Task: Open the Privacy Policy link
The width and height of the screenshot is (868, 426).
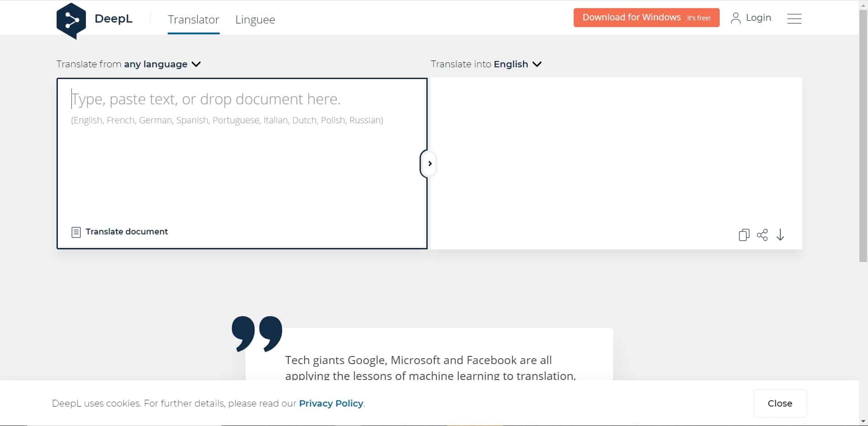Action: 331,403
